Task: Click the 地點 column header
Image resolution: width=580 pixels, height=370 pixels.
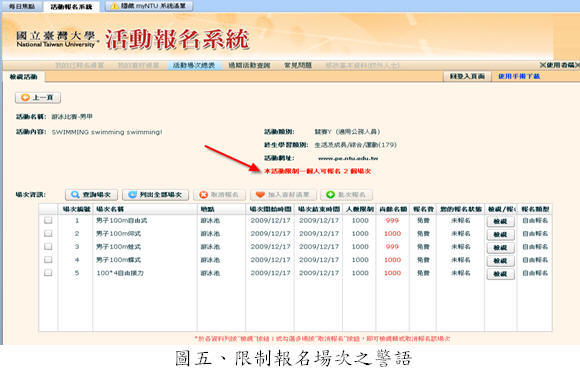Action: [222, 209]
